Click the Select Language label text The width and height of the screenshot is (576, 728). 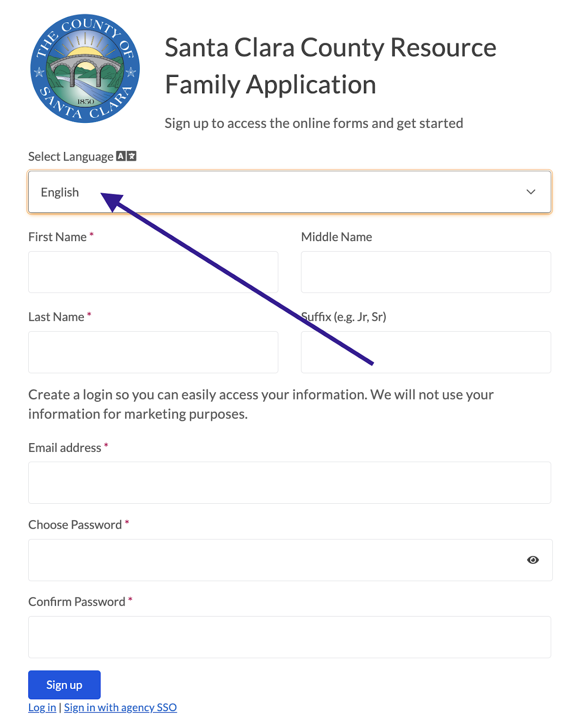(71, 157)
